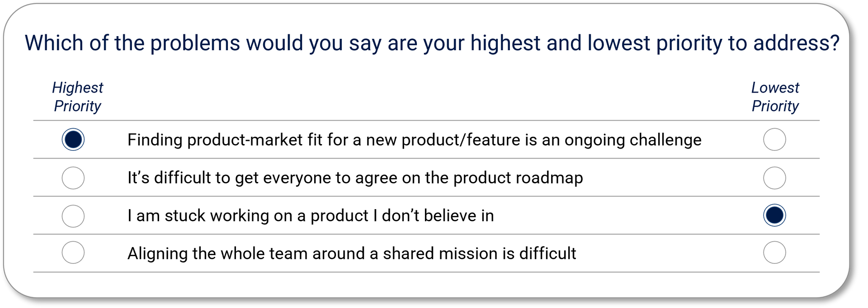
Task: Choose Highest Priority for stuck working on product
Action: click(x=73, y=216)
